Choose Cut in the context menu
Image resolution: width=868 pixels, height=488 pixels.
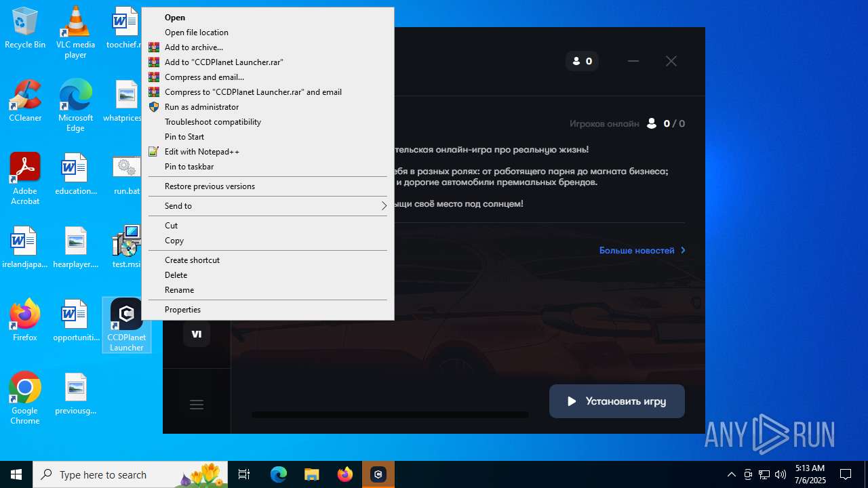pos(268,226)
